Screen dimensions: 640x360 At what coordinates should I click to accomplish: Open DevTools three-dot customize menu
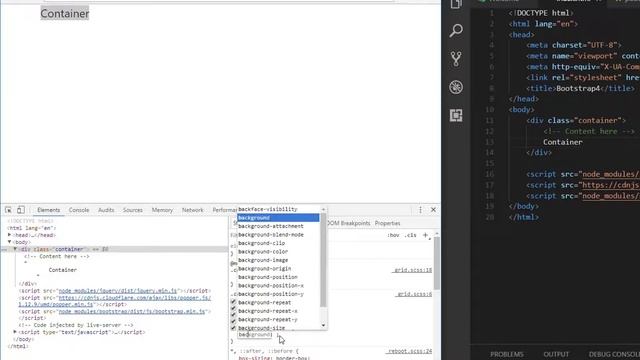420,210
